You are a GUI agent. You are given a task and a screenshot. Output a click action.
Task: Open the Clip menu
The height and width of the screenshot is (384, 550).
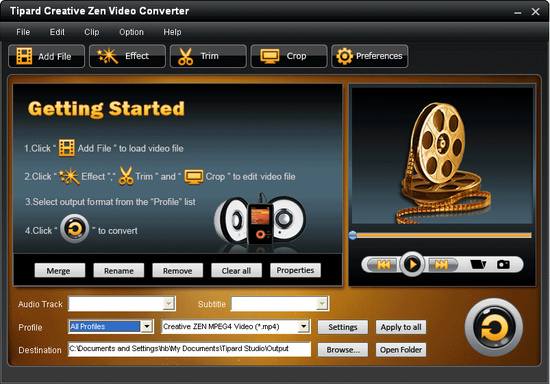[x=92, y=32]
